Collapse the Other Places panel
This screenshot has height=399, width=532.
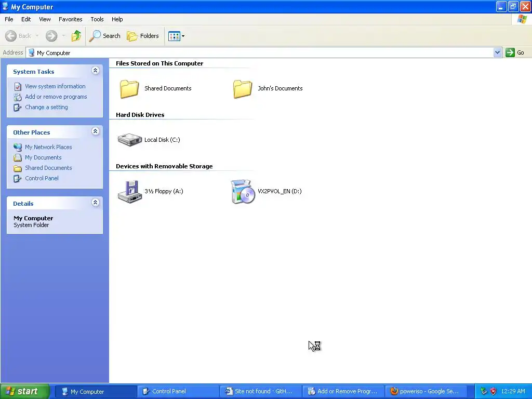point(96,131)
